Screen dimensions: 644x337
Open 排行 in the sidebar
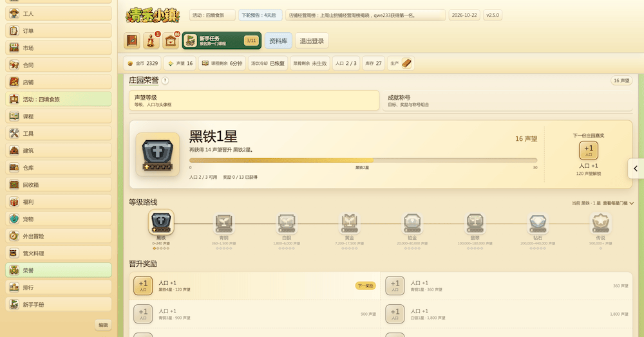coord(59,287)
